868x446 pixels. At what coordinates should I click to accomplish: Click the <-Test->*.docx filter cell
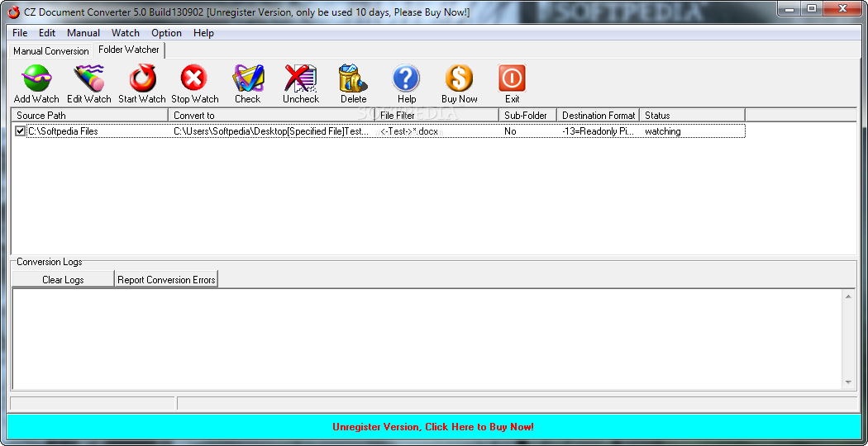[410, 131]
